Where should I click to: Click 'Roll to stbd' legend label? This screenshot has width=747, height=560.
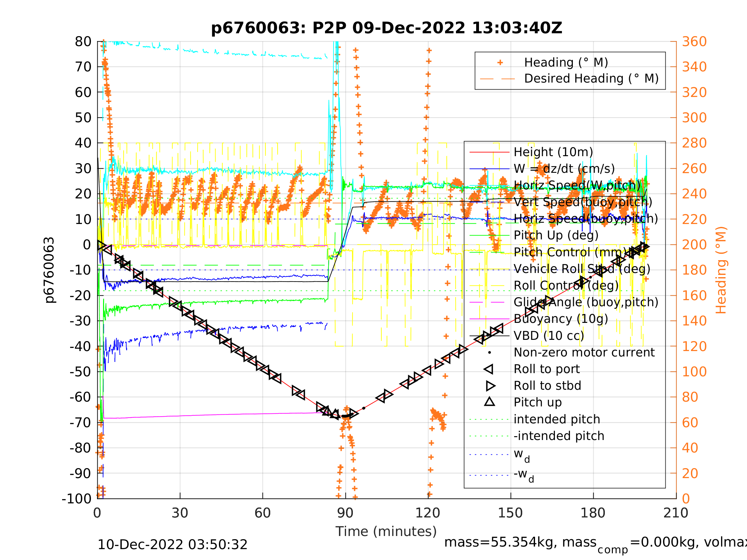click(547, 386)
